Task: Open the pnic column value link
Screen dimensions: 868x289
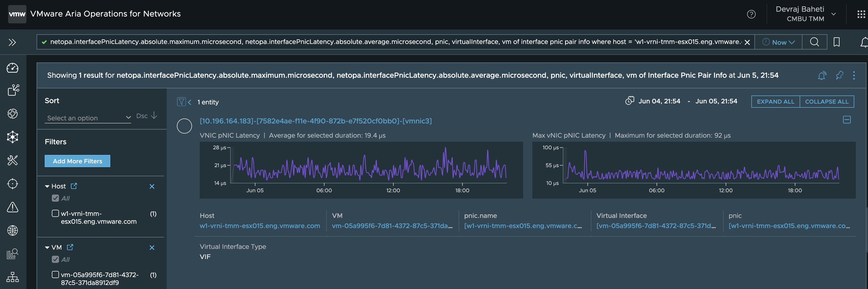Action: [789, 226]
